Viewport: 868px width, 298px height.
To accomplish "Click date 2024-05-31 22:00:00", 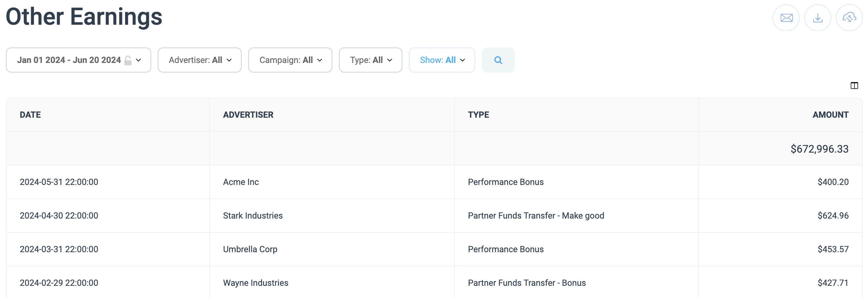I will click(x=59, y=182).
